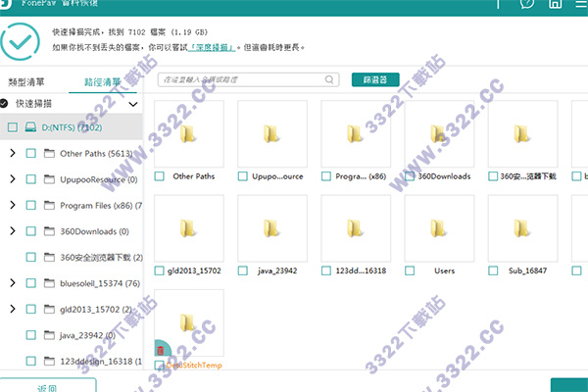Open the java_23942 folder thumbnail
Viewport: 588px width, 392px height.
[x=272, y=228]
